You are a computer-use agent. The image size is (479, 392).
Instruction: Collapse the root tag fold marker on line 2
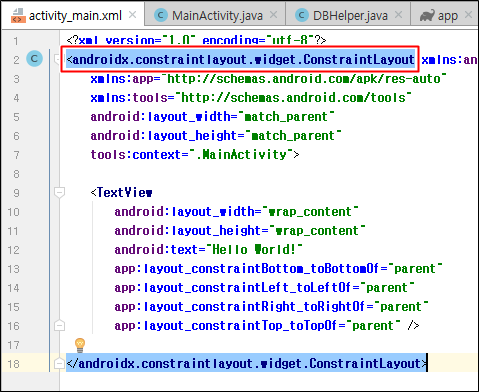(57, 59)
